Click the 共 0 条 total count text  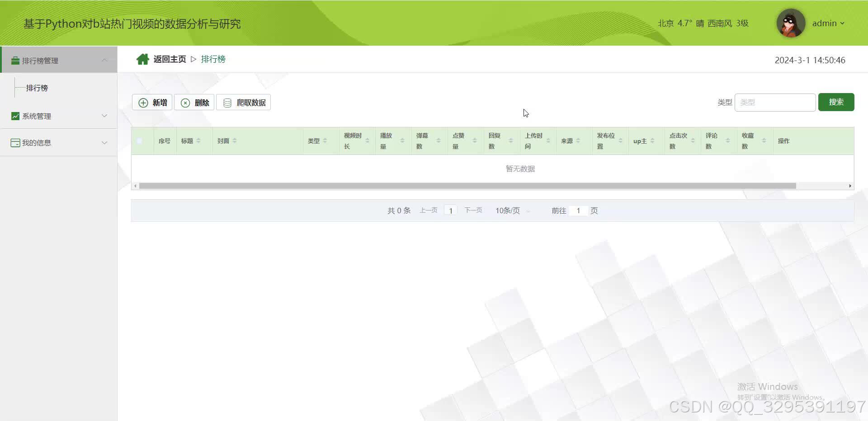[399, 210]
